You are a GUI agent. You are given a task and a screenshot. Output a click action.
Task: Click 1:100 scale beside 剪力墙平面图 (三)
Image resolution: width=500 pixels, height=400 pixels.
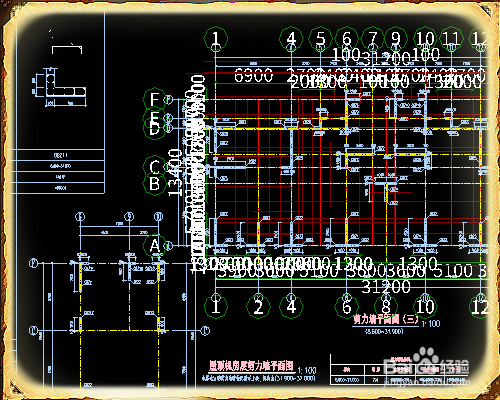click(x=431, y=323)
